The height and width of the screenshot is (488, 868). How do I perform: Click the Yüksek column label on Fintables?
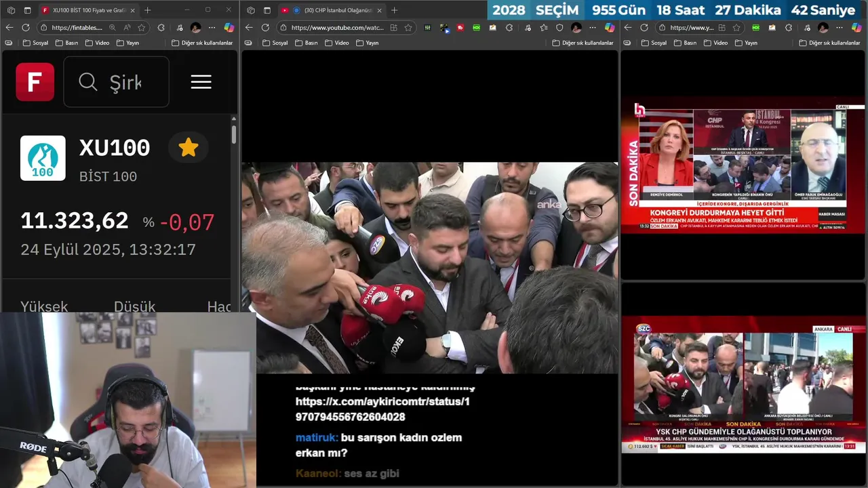(x=44, y=306)
